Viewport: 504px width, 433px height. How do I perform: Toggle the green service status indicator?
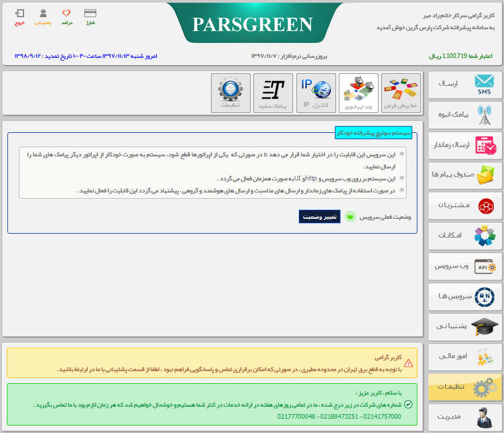pyautogui.click(x=350, y=217)
